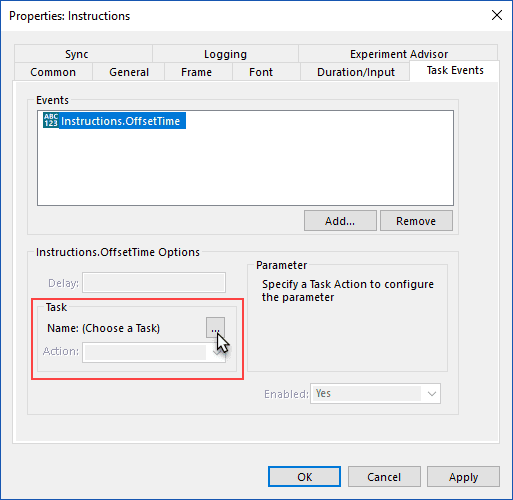Open the Duration/Input tab

(355, 72)
